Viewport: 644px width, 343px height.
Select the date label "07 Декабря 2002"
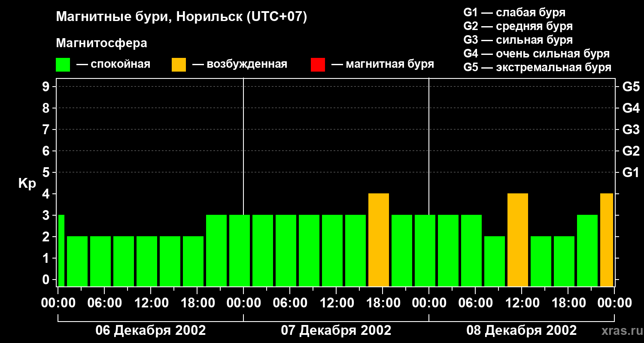[336, 331]
